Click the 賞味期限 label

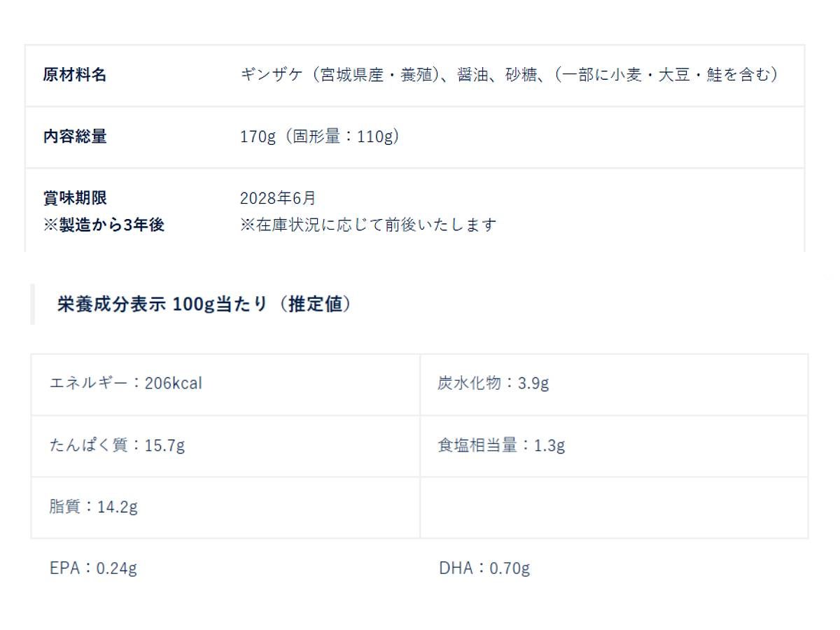(x=75, y=198)
